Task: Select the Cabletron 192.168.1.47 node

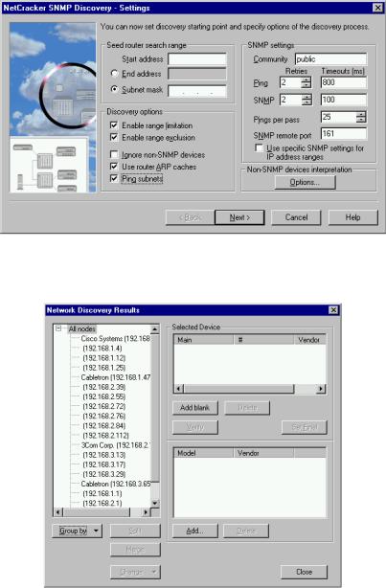Action: pyautogui.click(x=115, y=377)
